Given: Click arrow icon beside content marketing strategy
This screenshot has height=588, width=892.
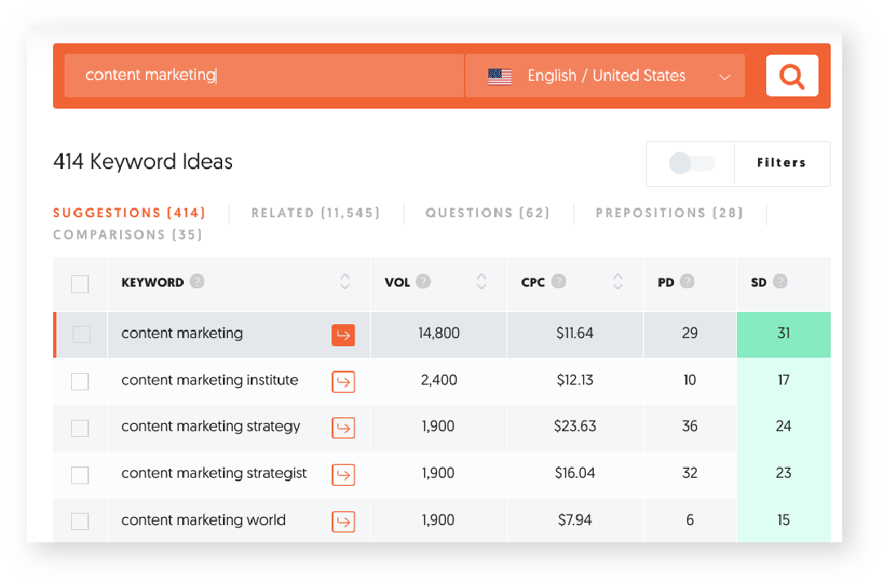Looking at the screenshot, I should (x=343, y=427).
